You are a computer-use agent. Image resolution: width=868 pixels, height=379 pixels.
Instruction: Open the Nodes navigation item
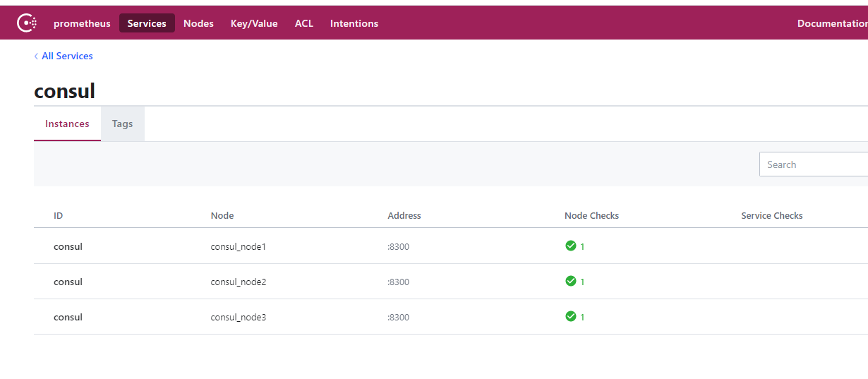click(x=198, y=23)
